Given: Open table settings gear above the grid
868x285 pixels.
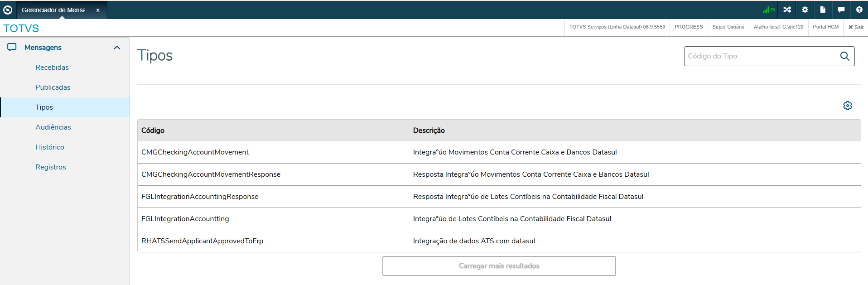Looking at the screenshot, I should pos(848,106).
